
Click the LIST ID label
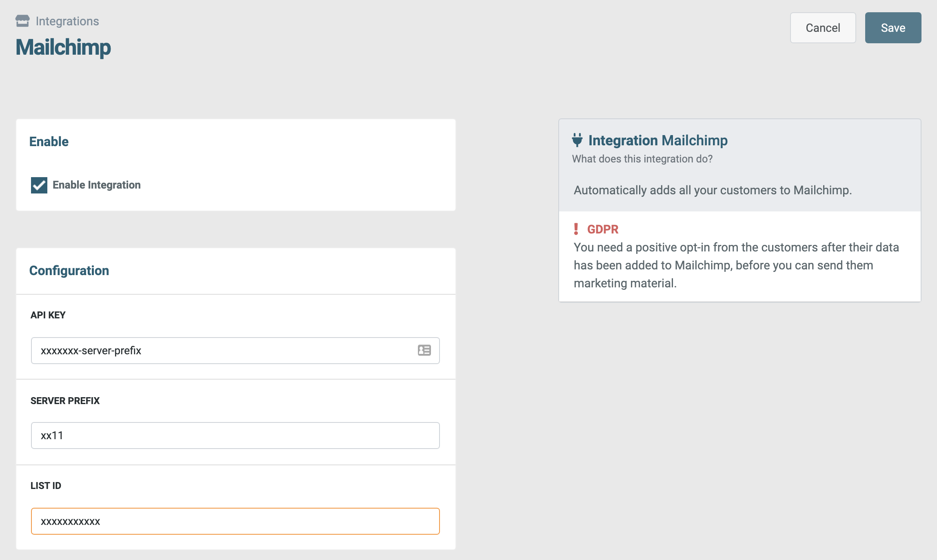pyautogui.click(x=46, y=486)
